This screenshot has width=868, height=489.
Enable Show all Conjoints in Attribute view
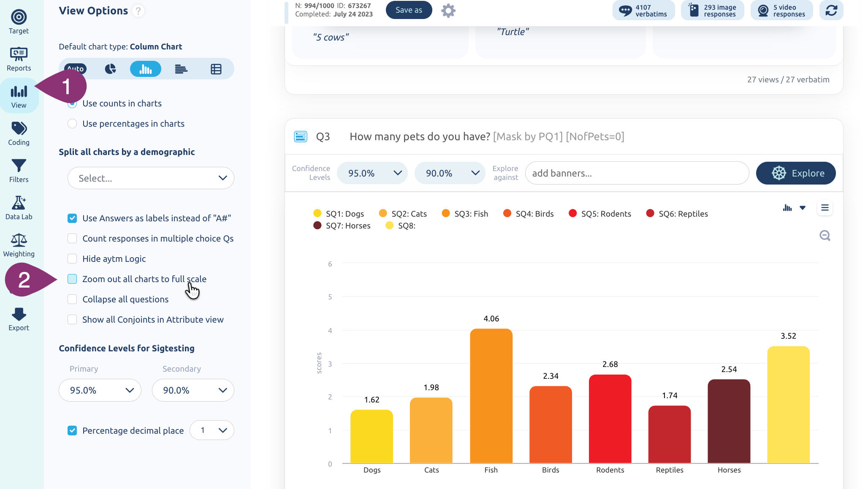coord(72,320)
